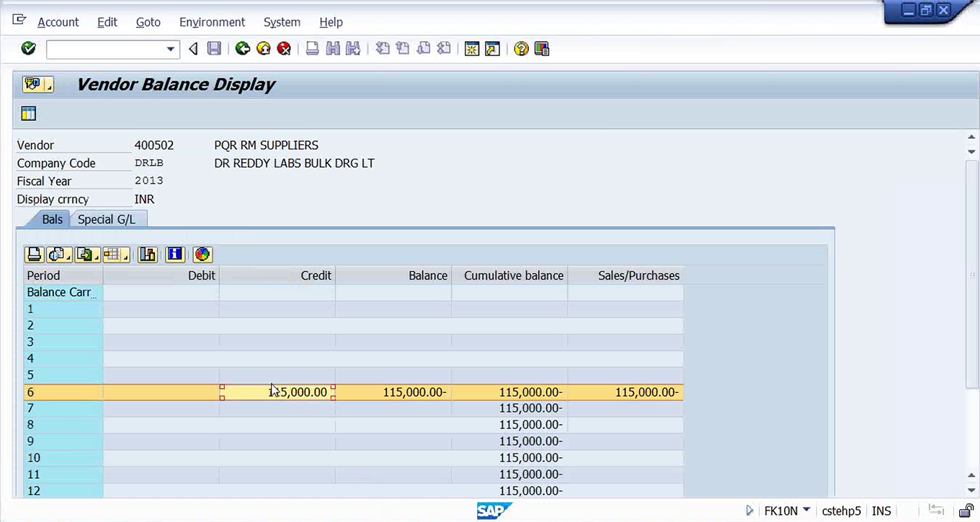Click into the command input field
Screen dimensions: 980x522
(x=105, y=49)
